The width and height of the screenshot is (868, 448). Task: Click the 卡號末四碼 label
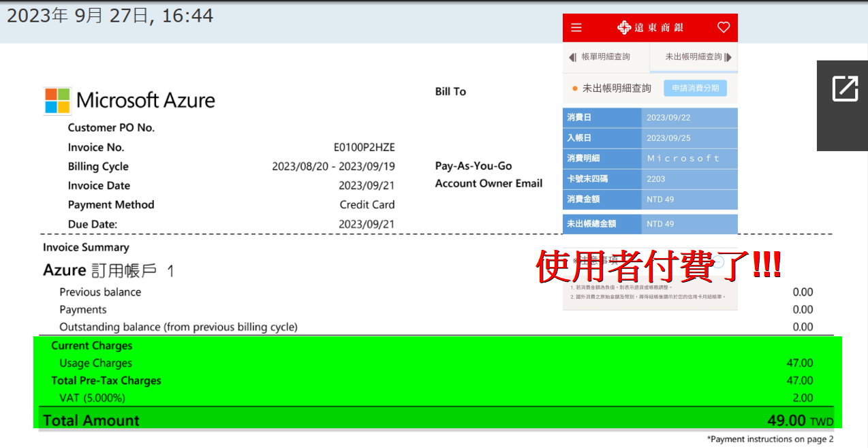pos(587,179)
